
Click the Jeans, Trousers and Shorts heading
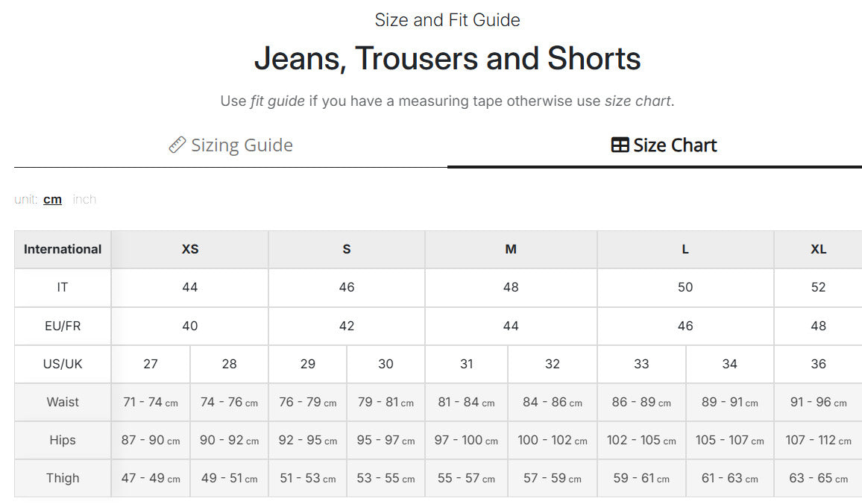point(447,58)
